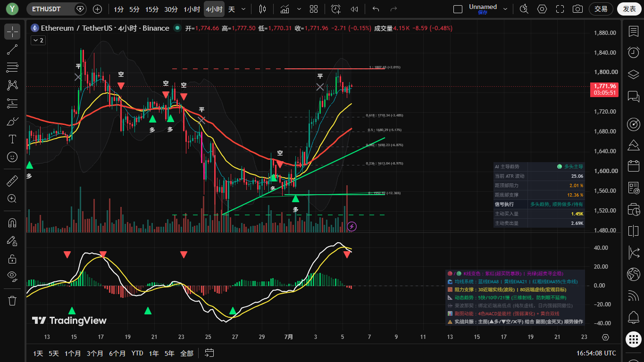
Task: Switch to the 15分 interval
Action: click(152, 9)
